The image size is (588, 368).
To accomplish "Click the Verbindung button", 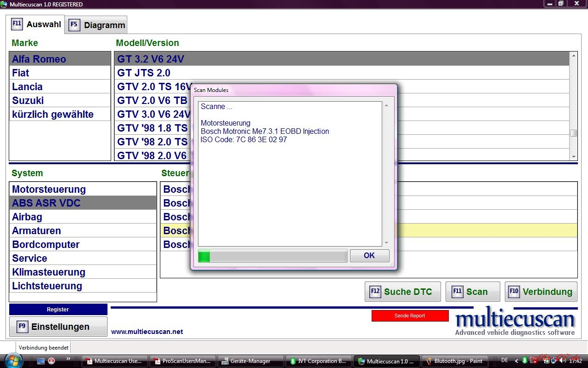I will click(x=541, y=292).
